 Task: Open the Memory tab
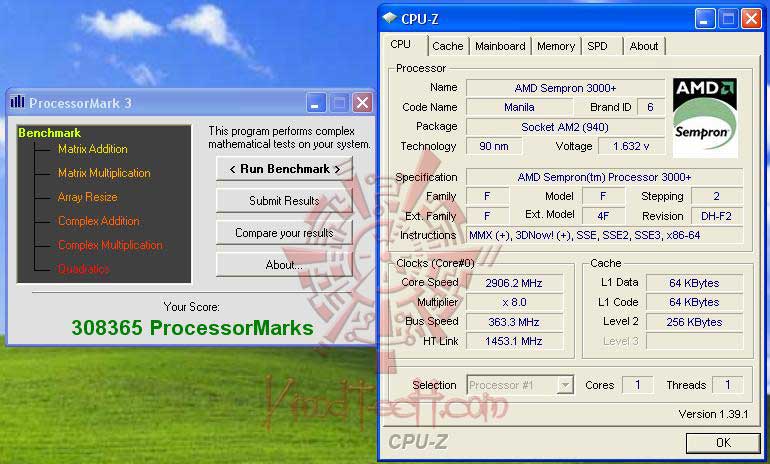tap(556, 46)
